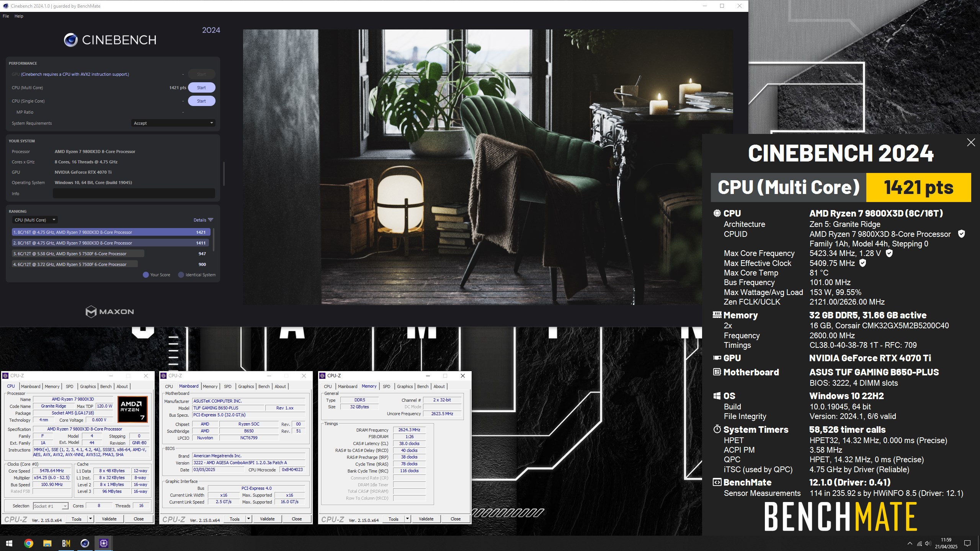Open the Help menu in Cinebench
The image size is (980, 551).
[x=19, y=16]
